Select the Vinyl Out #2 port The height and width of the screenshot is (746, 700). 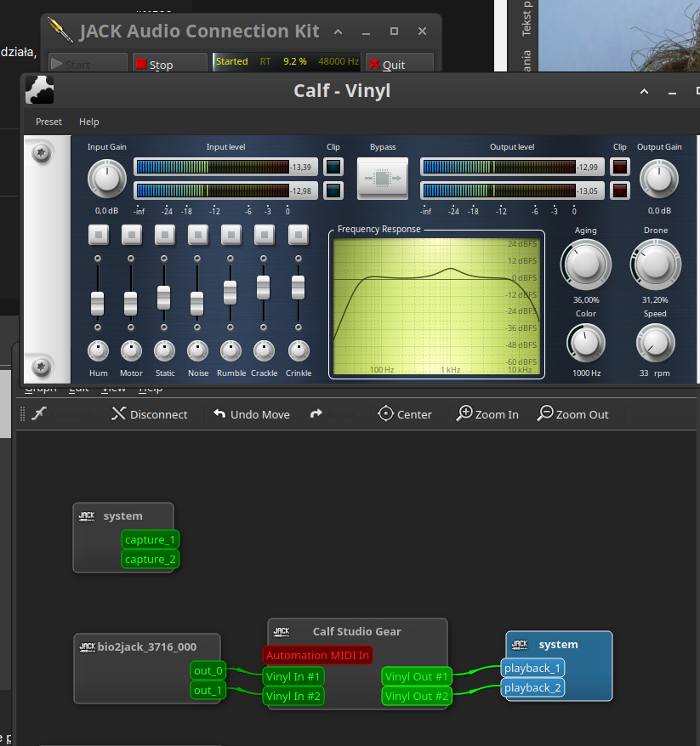tap(417, 696)
